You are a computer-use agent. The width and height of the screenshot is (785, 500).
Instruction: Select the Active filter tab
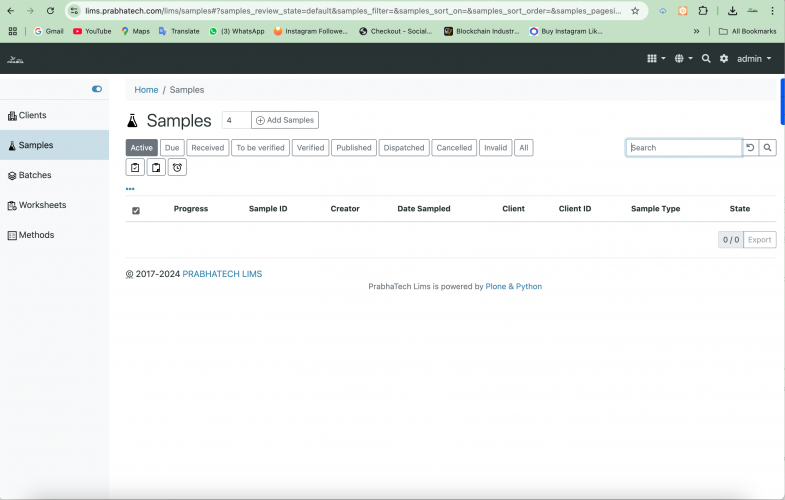(x=142, y=148)
